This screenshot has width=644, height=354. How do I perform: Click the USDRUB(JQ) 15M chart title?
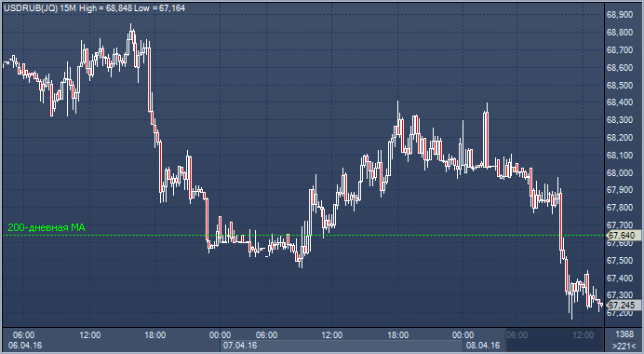pos(40,8)
